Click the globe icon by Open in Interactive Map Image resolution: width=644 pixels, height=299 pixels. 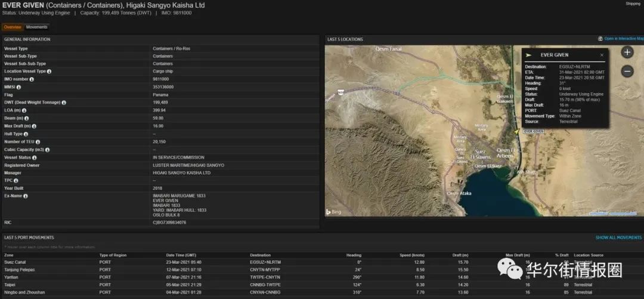[600, 39]
